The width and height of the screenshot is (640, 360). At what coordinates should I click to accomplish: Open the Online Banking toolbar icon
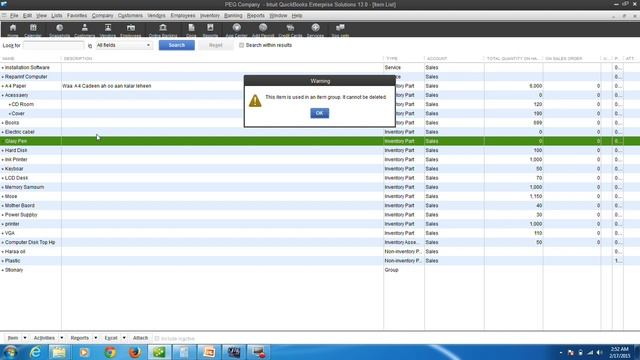163,29
